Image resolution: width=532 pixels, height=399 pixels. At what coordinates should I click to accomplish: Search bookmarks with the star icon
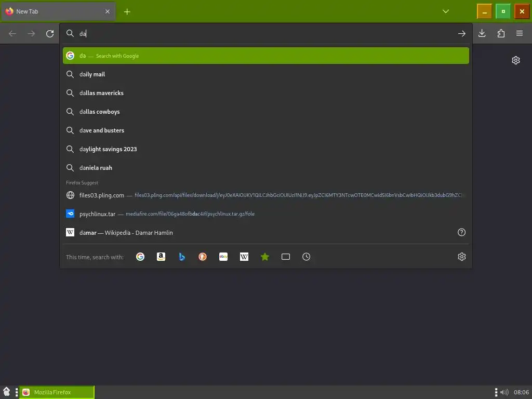tap(264, 257)
